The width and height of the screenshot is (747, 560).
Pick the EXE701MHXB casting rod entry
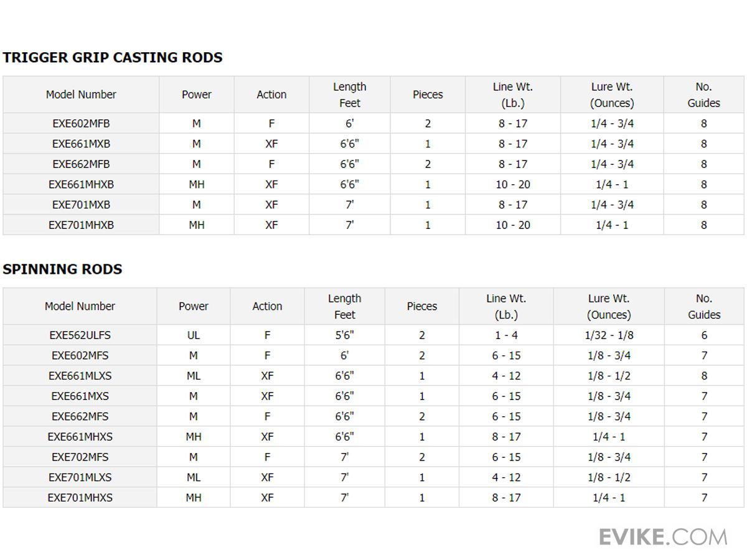pyautogui.click(x=81, y=225)
